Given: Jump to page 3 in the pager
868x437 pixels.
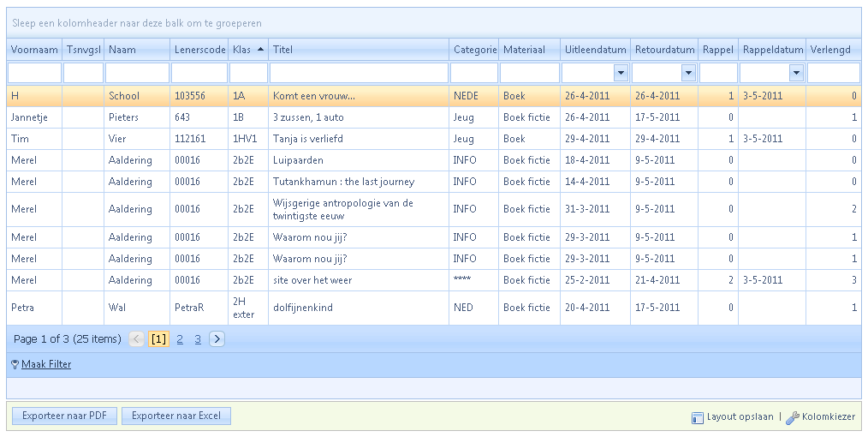Looking at the screenshot, I should 198,339.
